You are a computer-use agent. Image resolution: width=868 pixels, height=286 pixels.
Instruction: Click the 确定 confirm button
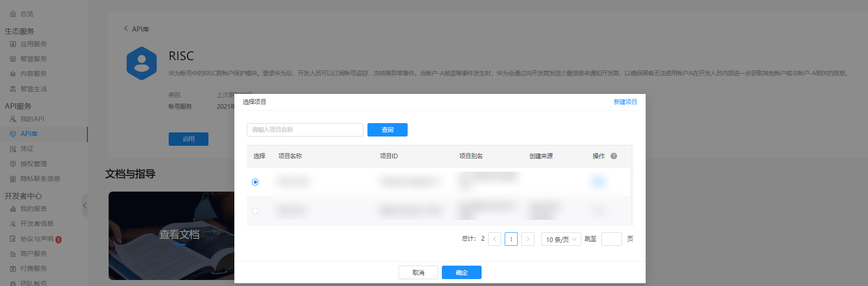[x=462, y=273]
